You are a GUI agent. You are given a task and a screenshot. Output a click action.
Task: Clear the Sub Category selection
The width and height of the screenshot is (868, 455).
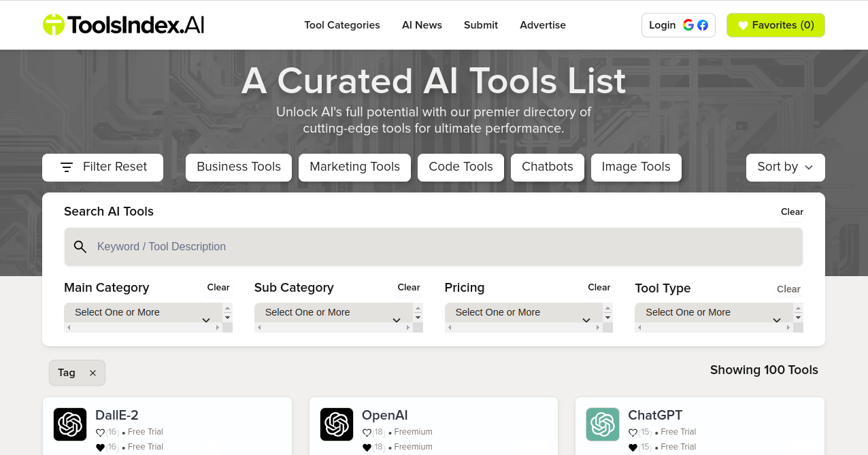tap(409, 288)
